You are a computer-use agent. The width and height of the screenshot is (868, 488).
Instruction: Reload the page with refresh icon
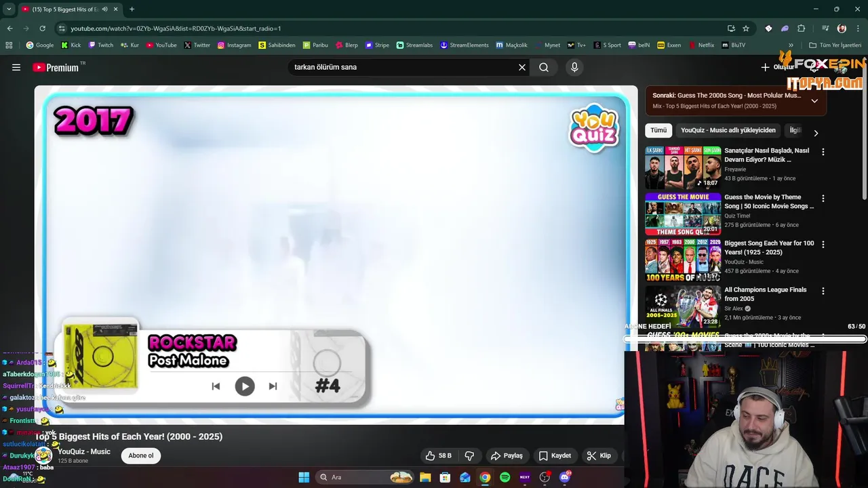pos(42,28)
